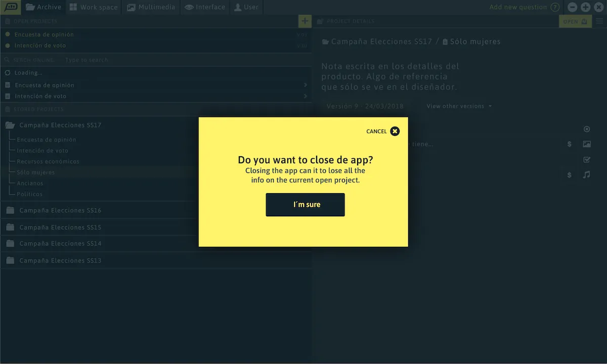This screenshot has height=364, width=607.
Task: Confirm closing with the I'm sure button
Action: (x=305, y=205)
